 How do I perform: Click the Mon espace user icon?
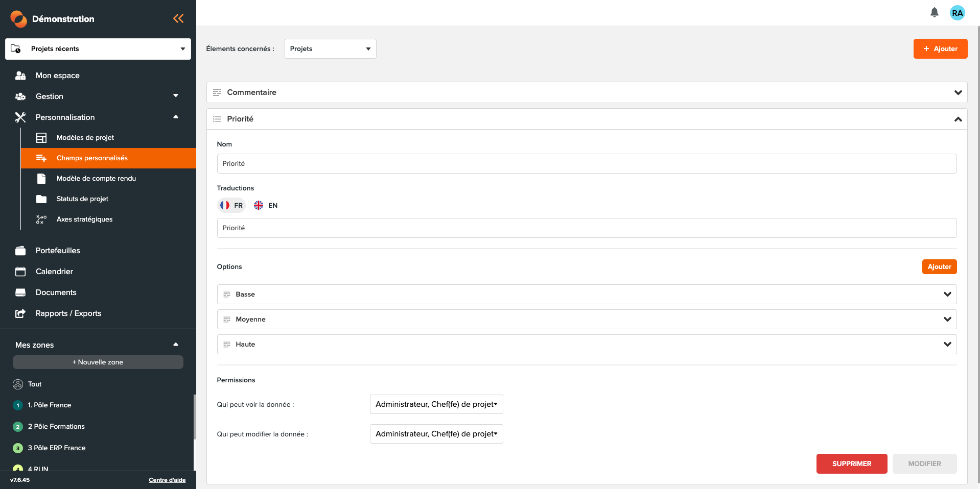click(x=20, y=76)
